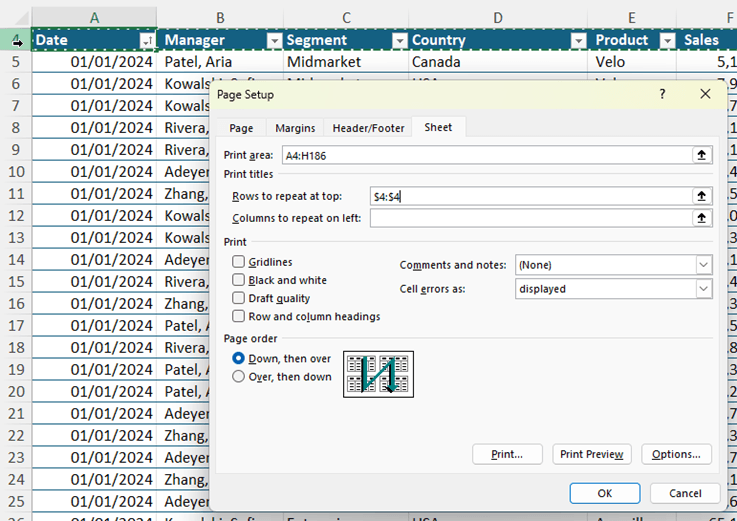Click the Rows to repeat at top field
737x521 pixels.
coord(531,196)
